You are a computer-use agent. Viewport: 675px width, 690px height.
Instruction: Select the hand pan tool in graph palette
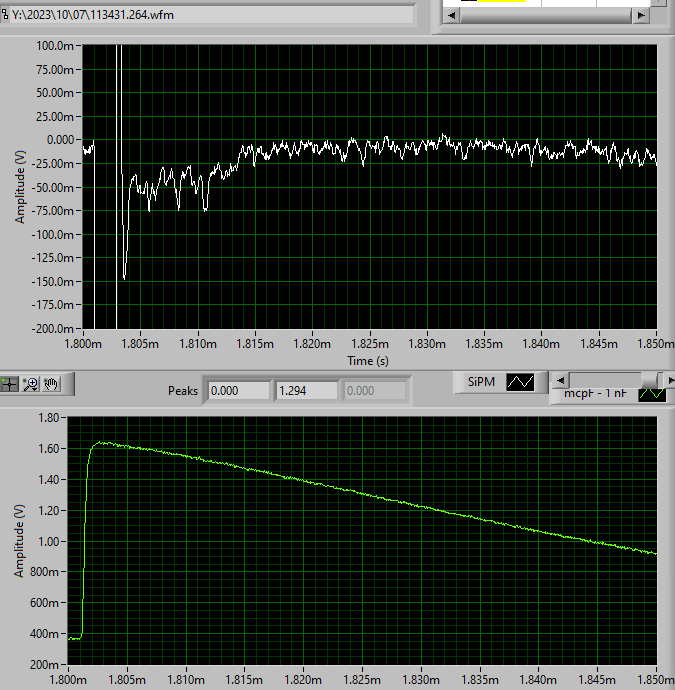pyautogui.click(x=51, y=384)
